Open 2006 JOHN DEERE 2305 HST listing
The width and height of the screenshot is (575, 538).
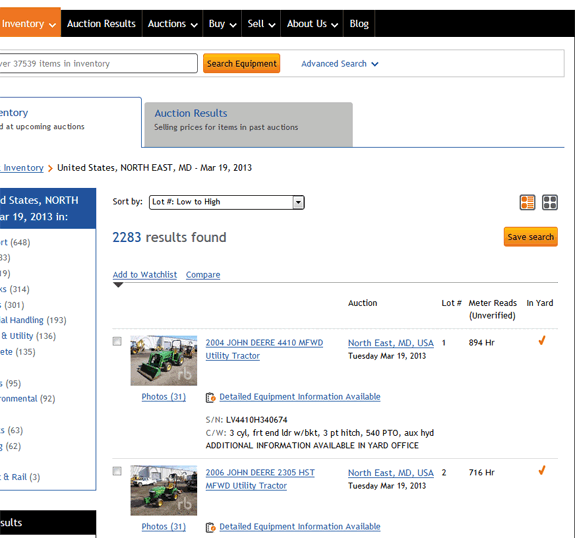[260, 479]
